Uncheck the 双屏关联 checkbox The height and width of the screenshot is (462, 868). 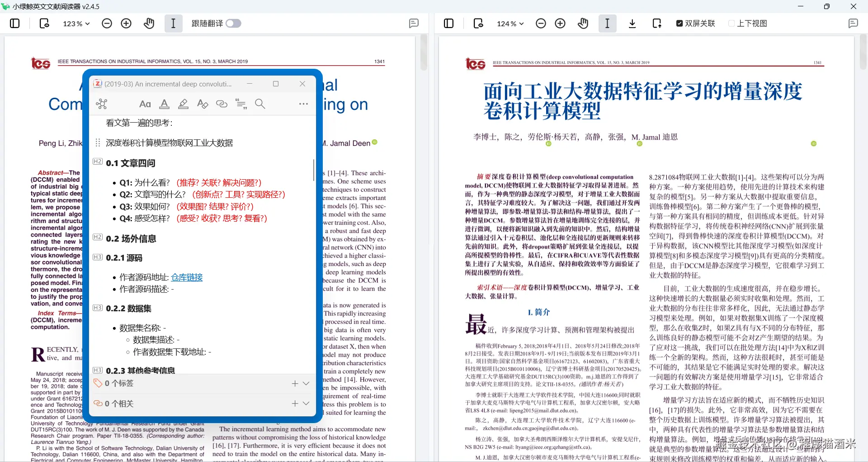coord(679,23)
